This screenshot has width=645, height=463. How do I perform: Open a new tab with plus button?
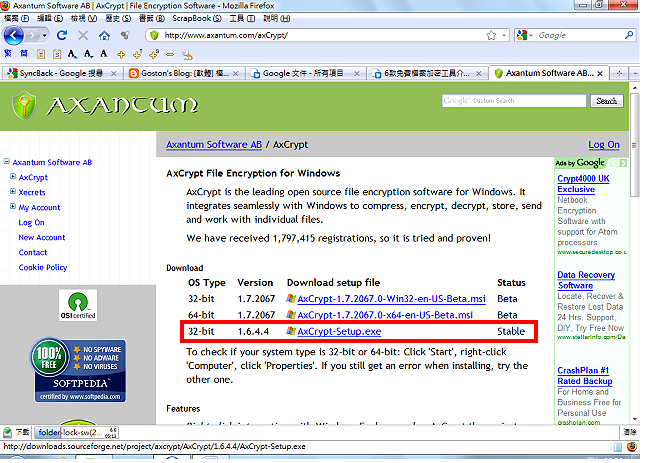point(619,74)
